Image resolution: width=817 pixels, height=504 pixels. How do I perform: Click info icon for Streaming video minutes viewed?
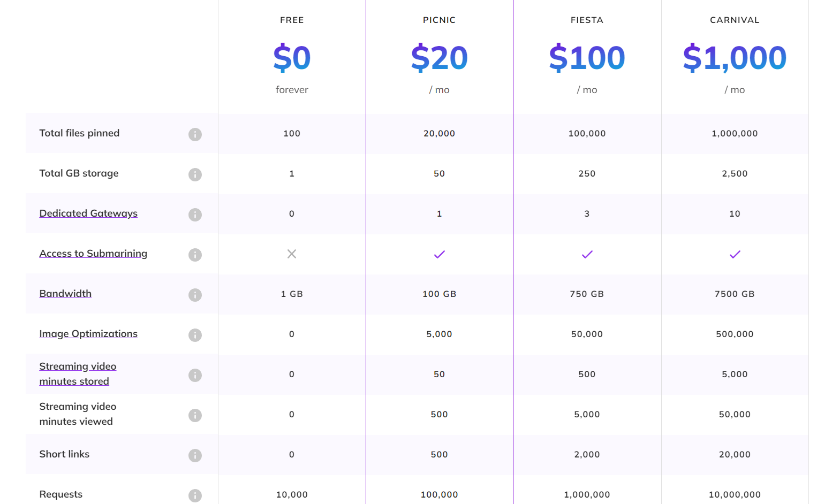click(195, 415)
